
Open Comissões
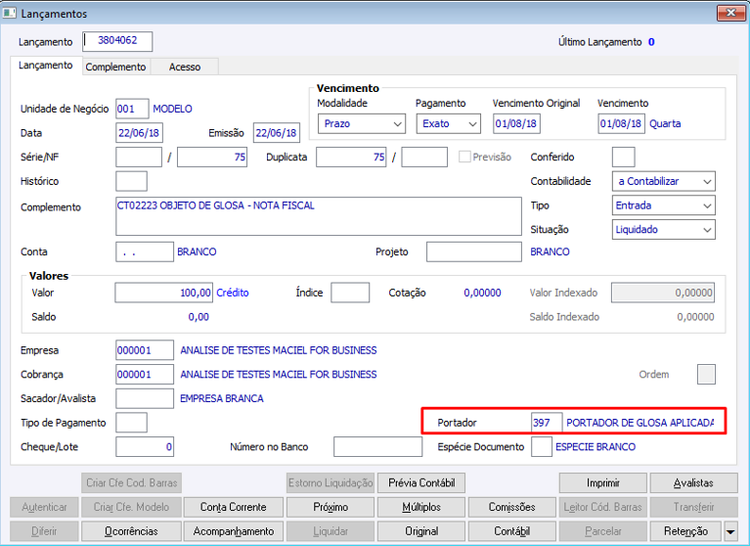pos(512,507)
